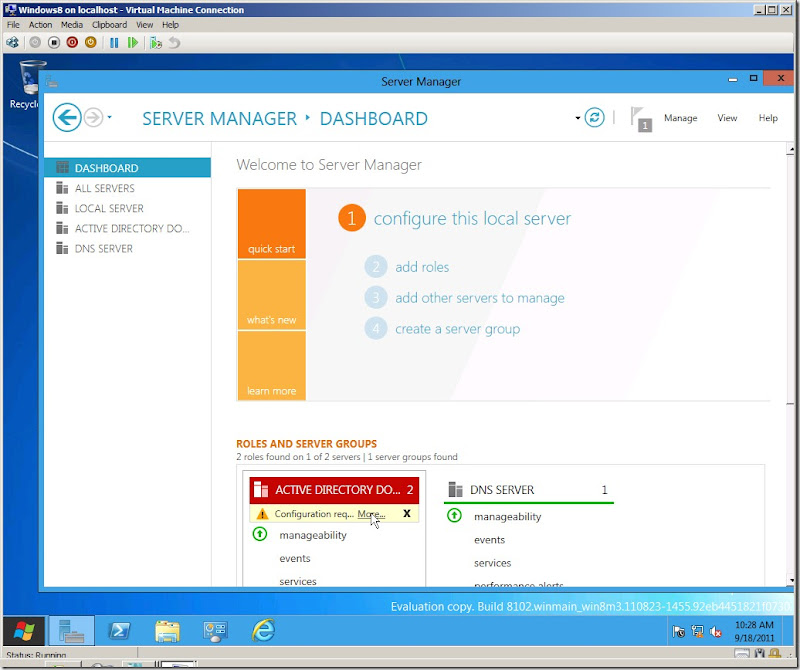Viewport: 800px width, 670px height.
Task: Click manageability under DNS Server tile
Action: (507, 517)
